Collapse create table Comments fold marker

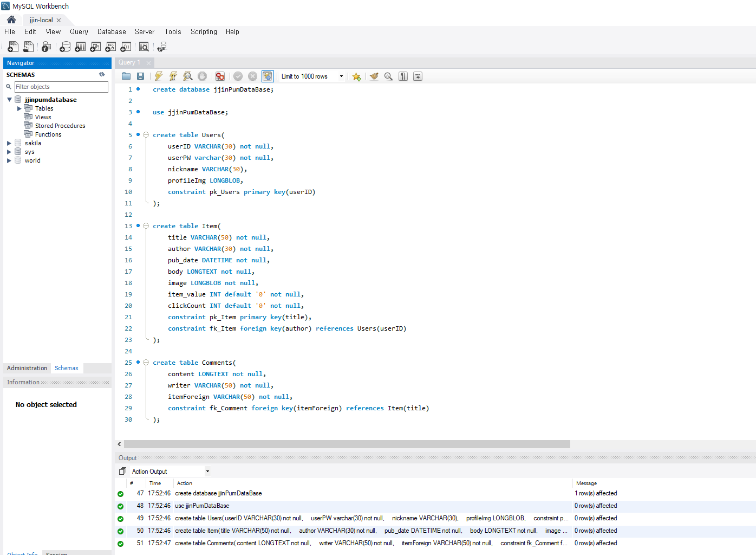pyautogui.click(x=146, y=363)
